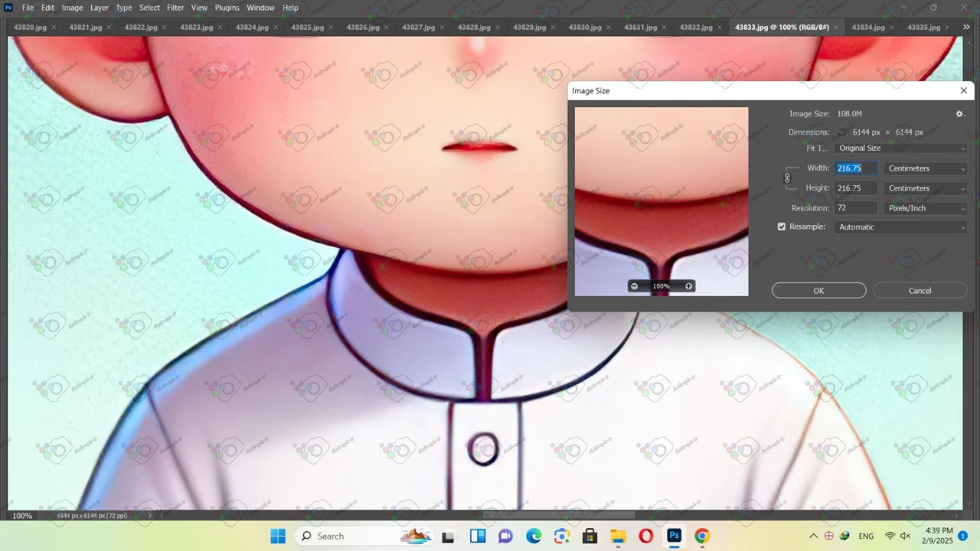Screen dimensions: 980x551
Task: Zoom out the Image Size preview
Action: point(634,286)
